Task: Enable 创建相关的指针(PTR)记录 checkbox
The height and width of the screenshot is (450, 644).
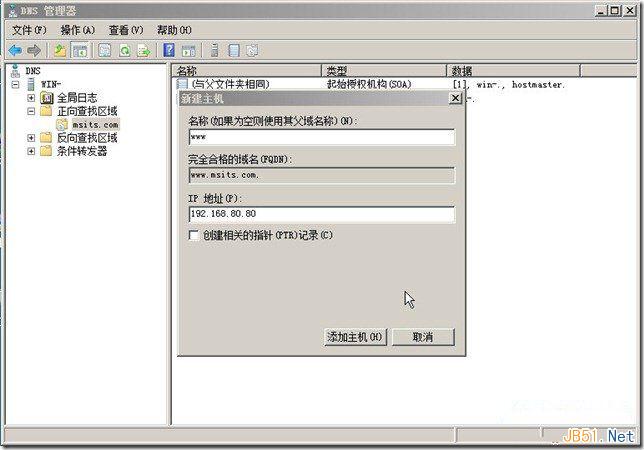Action: coord(193,235)
